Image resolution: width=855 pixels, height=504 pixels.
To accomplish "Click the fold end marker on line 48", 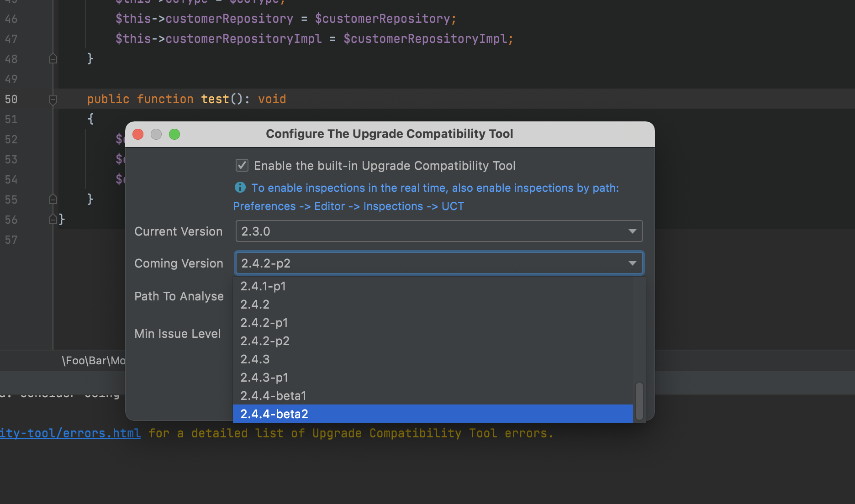I will (53, 59).
